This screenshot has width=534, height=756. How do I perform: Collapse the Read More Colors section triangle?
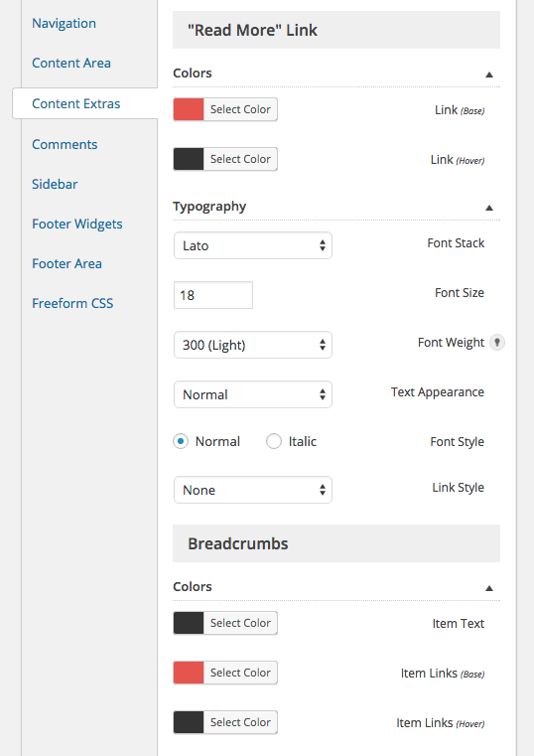(489, 75)
